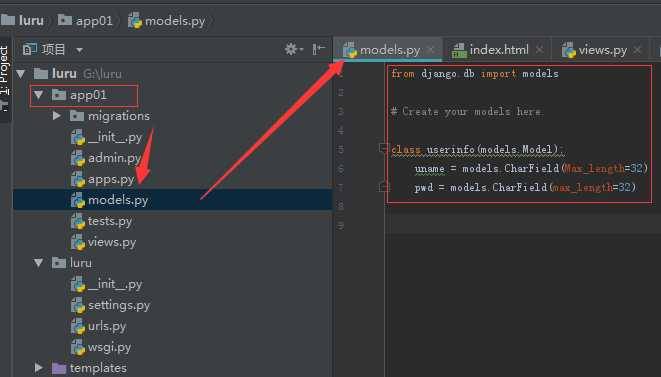
Task: Click the python file icon of wsgi.py
Action: tap(78, 347)
